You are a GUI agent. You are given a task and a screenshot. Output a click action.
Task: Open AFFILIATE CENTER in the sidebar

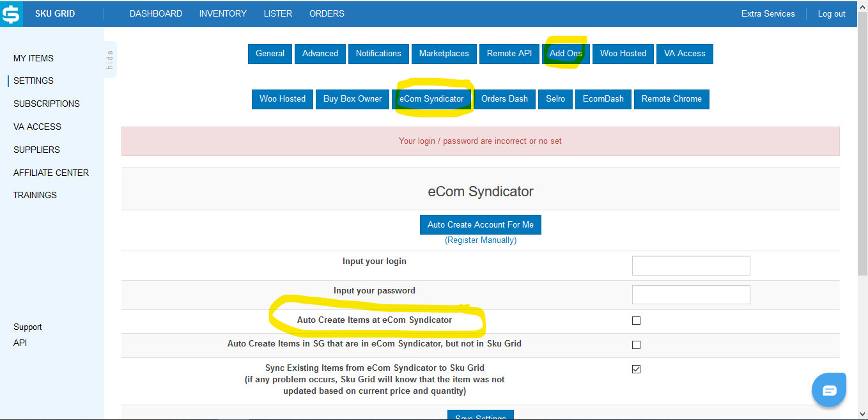pyautogui.click(x=51, y=173)
